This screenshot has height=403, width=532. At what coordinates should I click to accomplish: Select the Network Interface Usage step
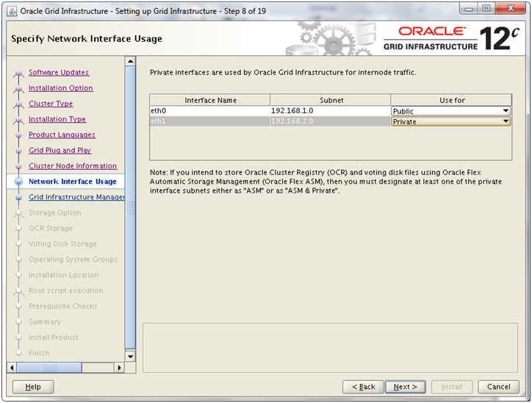73,182
